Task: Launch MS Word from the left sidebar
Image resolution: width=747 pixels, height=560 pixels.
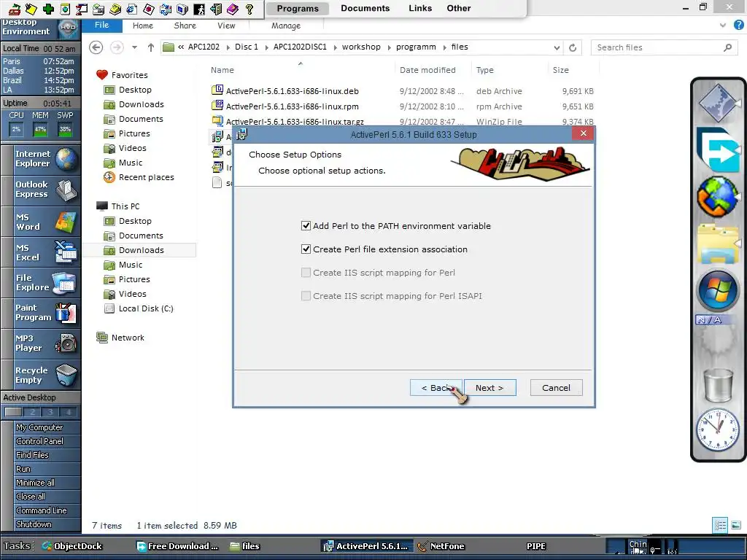Action: 41,222
